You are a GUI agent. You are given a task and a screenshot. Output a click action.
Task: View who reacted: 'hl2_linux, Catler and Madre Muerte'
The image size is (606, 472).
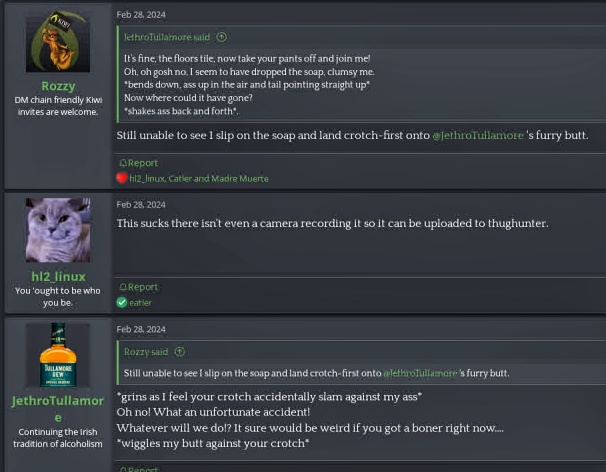198,178
